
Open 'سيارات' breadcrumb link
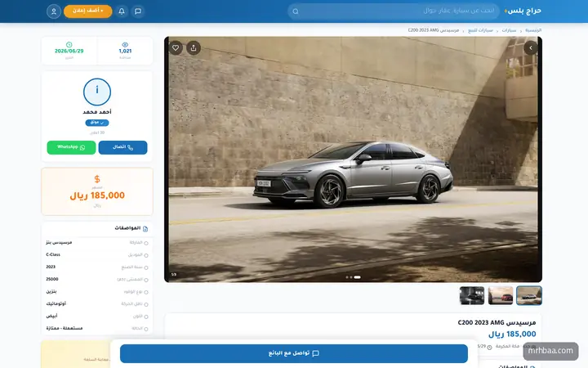(509, 30)
